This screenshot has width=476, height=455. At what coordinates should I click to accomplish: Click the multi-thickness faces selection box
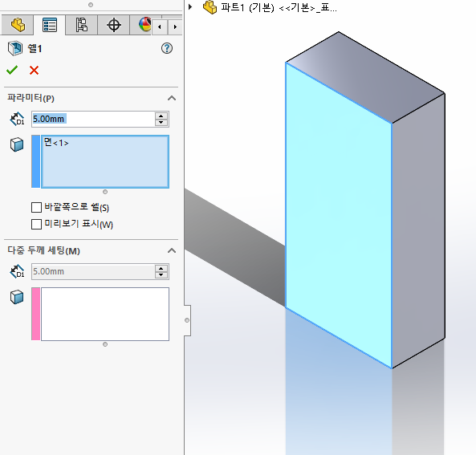(x=105, y=314)
